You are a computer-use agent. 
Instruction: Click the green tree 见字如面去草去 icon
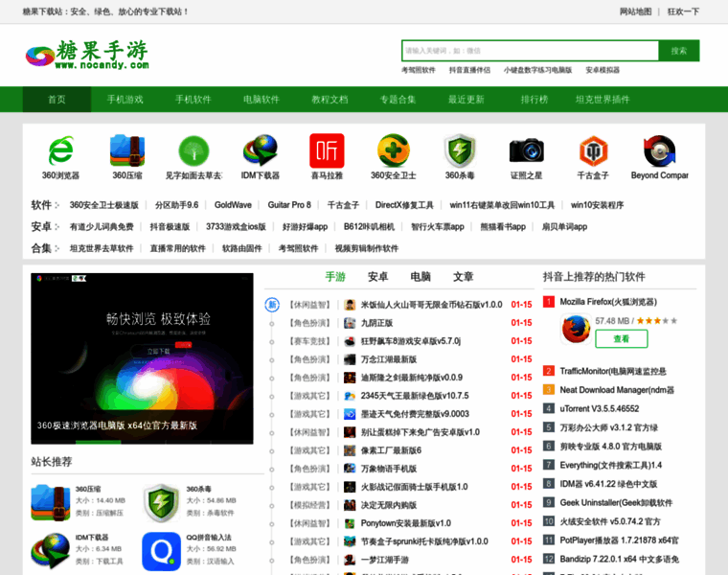[193, 150]
